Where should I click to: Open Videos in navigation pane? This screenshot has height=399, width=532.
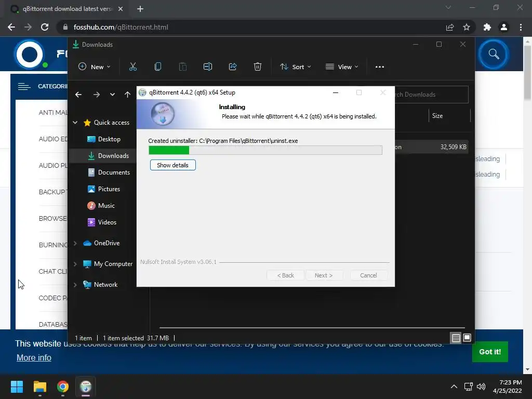point(102,222)
